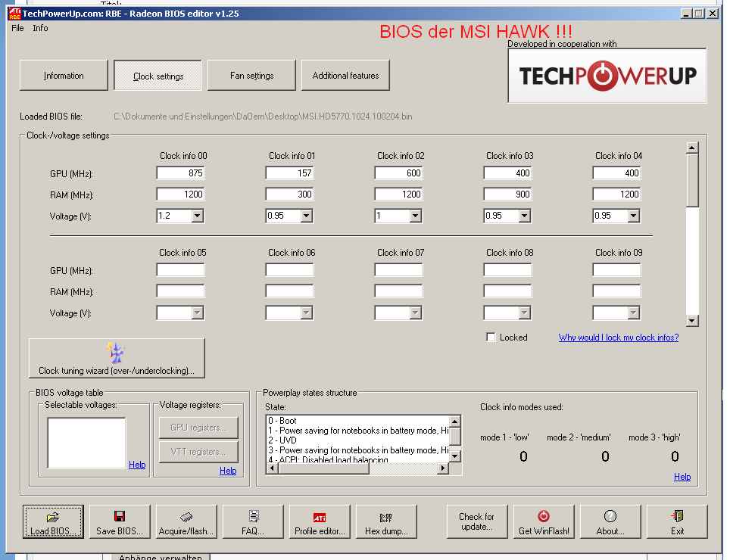
Task: Click the State list horizontal scrollbar thumb
Action: (324, 469)
